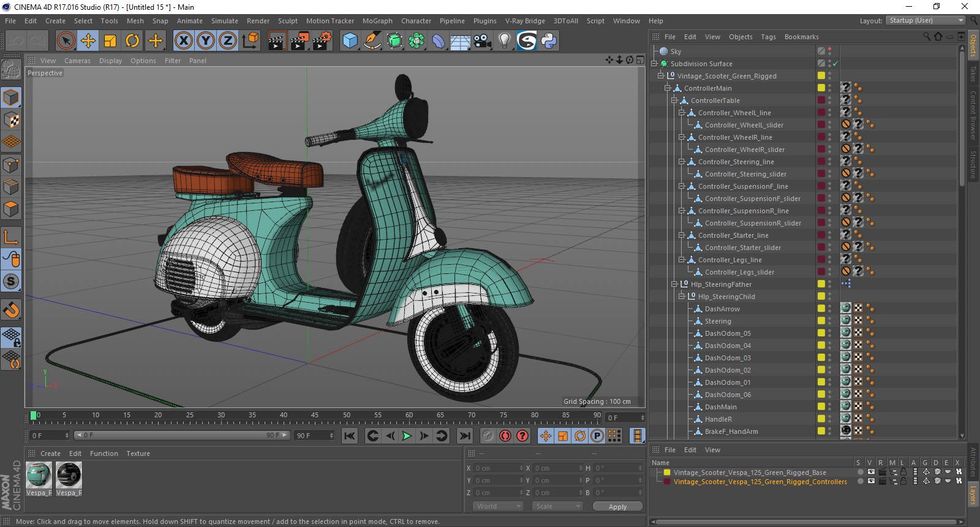
Task: Click timeline ruler at frame 45
Action: [314, 417]
